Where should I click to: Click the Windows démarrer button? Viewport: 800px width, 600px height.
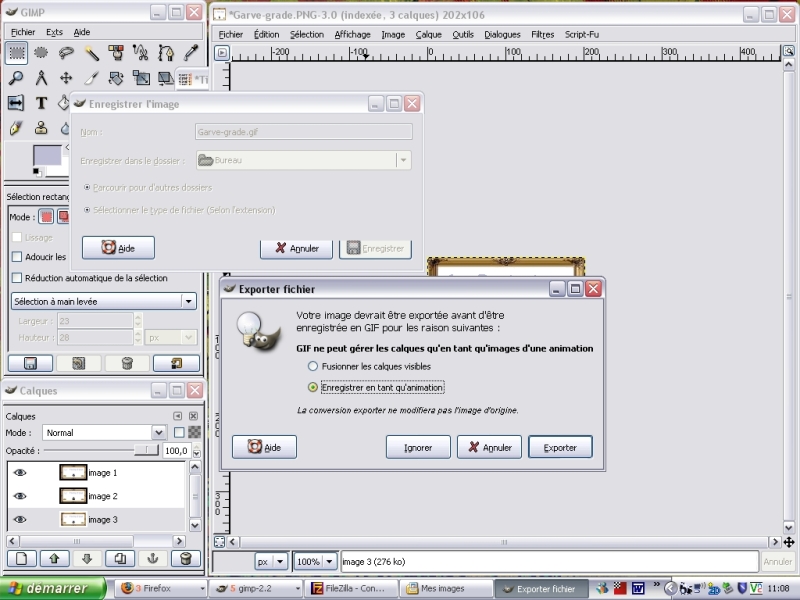click(x=52, y=588)
